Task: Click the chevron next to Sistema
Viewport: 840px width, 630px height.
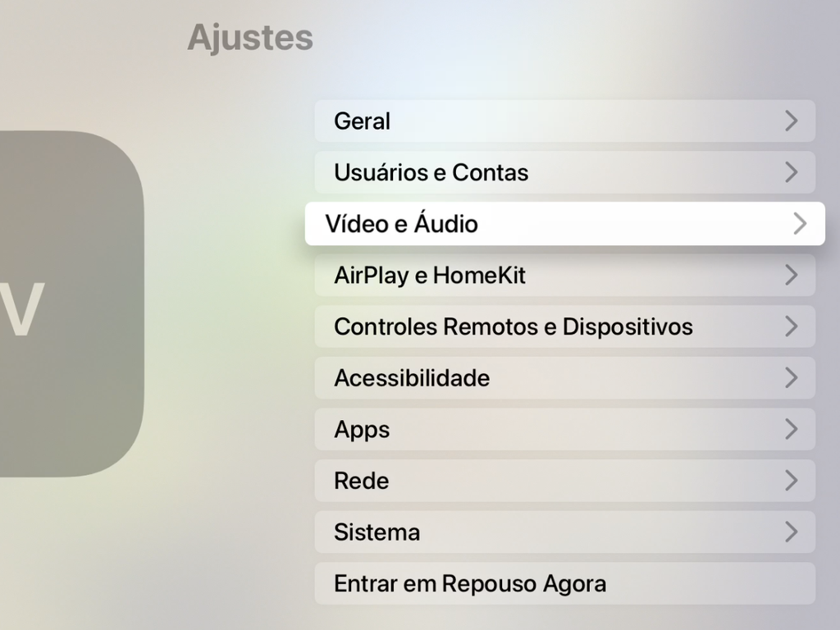Action: [x=792, y=532]
